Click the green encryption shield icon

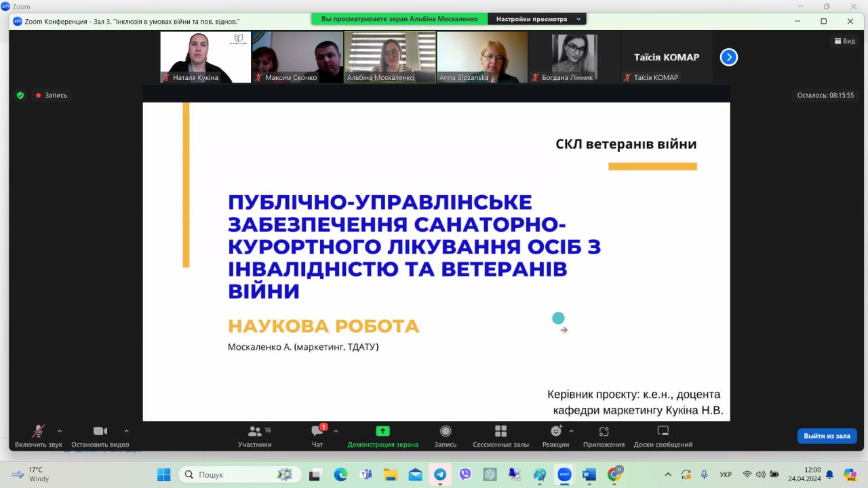coord(20,96)
